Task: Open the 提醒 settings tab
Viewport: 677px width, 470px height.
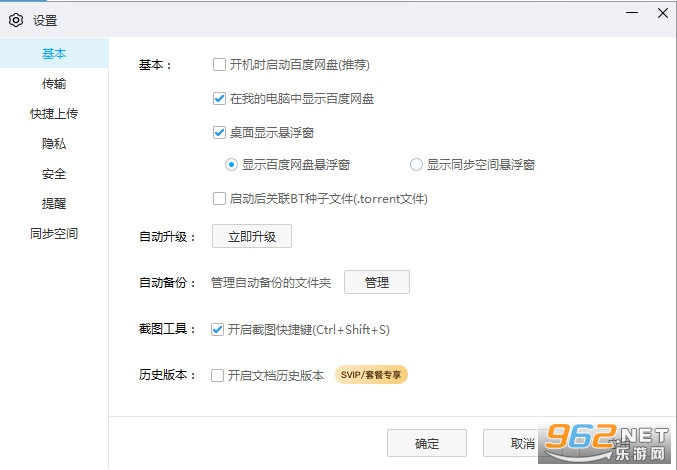Action: point(54,203)
